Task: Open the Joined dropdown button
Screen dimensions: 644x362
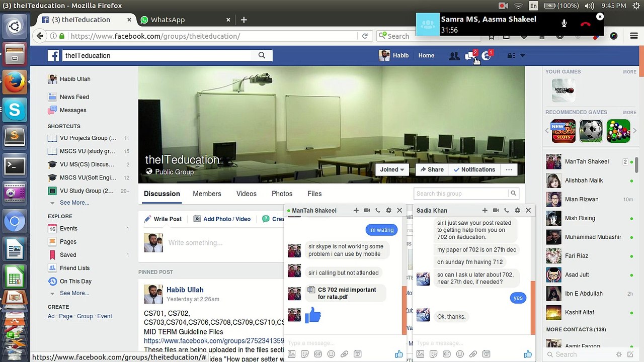Action: click(392, 169)
